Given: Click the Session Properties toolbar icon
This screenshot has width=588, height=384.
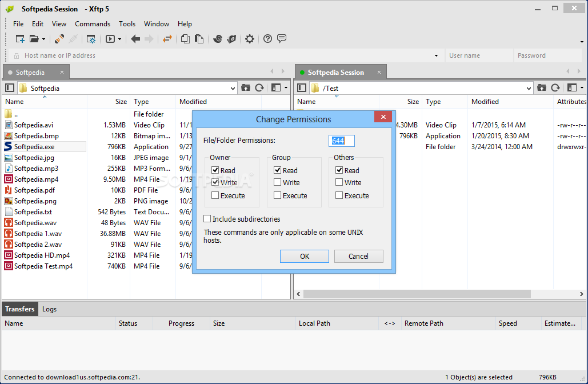Looking at the screenshot, I should point(91,39).
